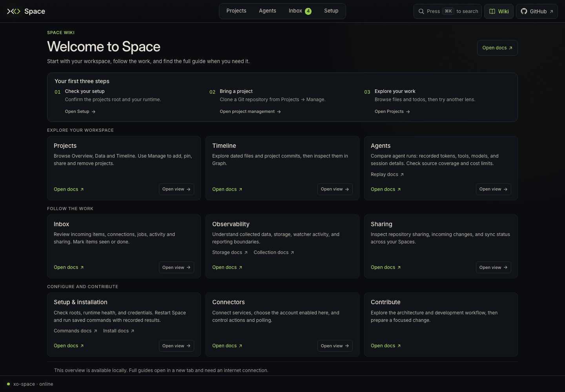This screenshot has height=392, width=565.
Task: Switch to the Inbox tab
Action: [300, 11]
